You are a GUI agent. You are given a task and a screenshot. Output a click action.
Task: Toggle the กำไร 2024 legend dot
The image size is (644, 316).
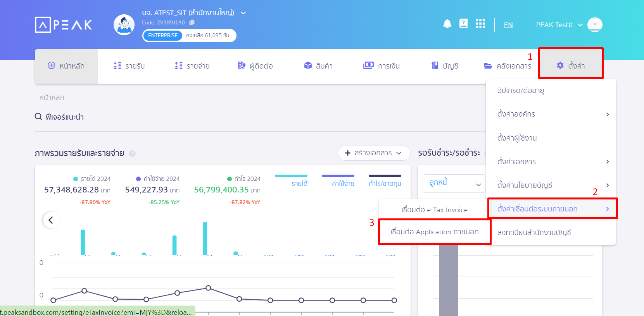[230, 179]
